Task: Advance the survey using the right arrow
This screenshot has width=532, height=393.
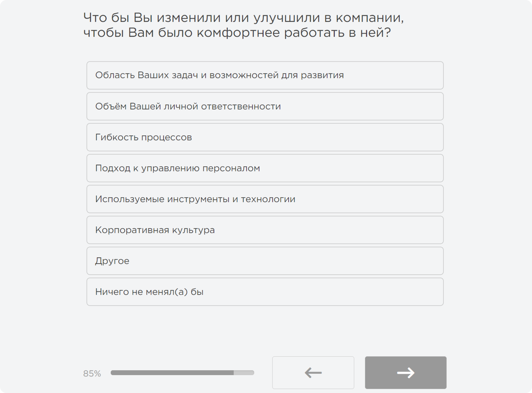Action: click(406, 372)
